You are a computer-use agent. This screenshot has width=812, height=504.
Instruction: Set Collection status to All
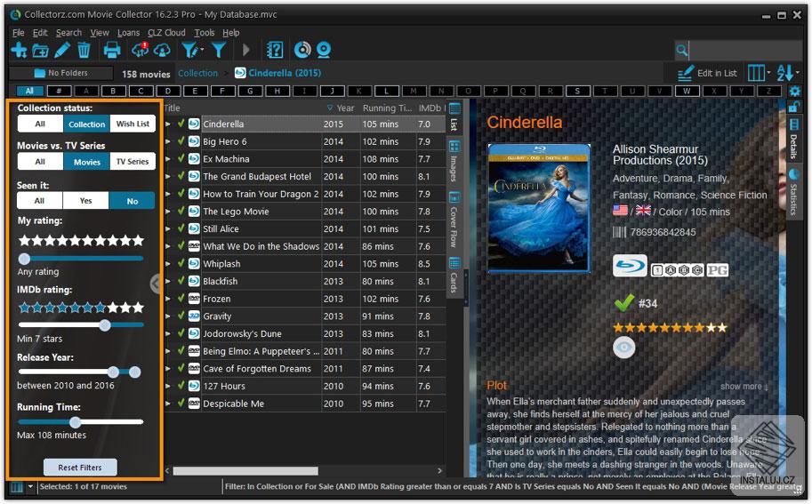pos(40,124)
